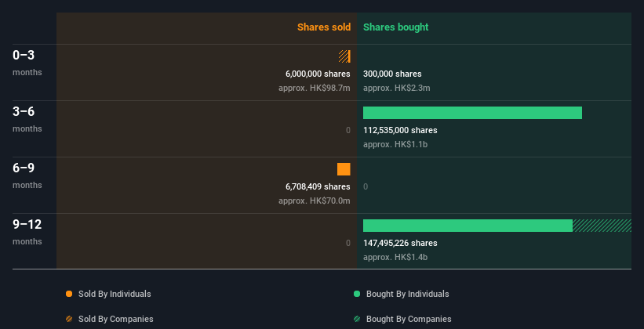Click the 'Sold By Individuals' legend label

point(115,294)
